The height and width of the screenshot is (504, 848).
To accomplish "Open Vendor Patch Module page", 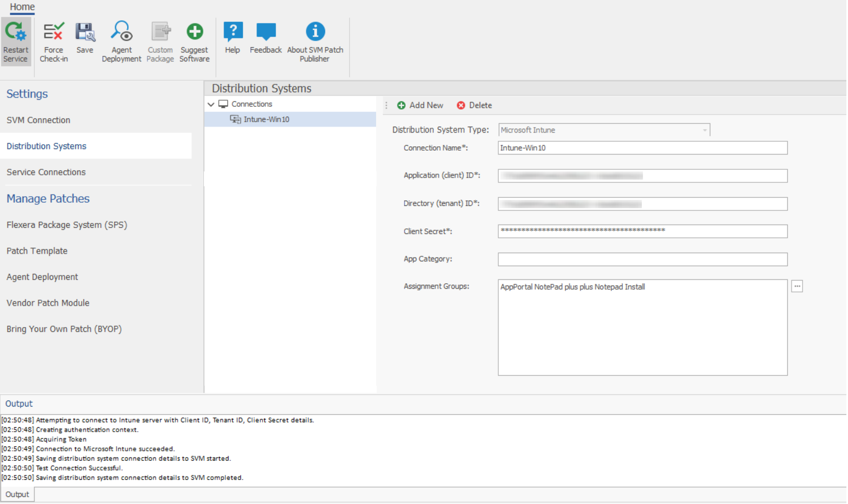I will [x=48, y=303].
